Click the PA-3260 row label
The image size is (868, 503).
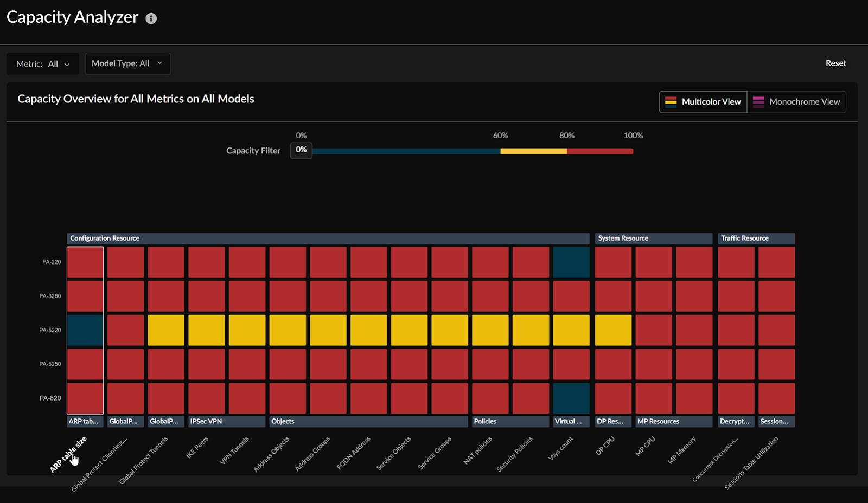[50, 296]
